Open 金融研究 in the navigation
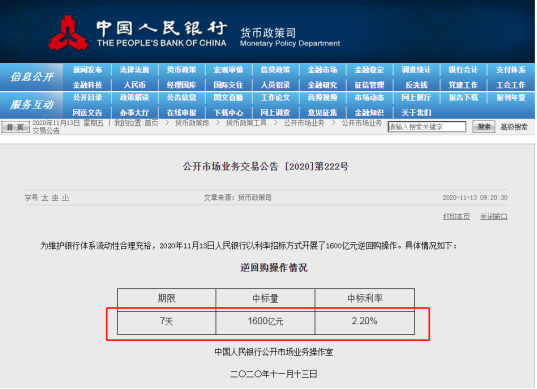This screenshot has height=389, width=537. pos(322,85)
